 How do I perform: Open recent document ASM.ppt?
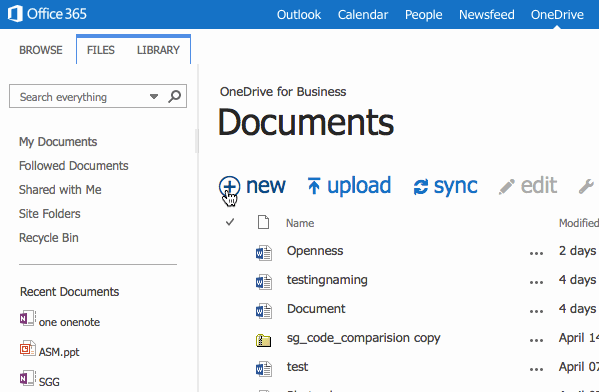(x=59, y=352)
